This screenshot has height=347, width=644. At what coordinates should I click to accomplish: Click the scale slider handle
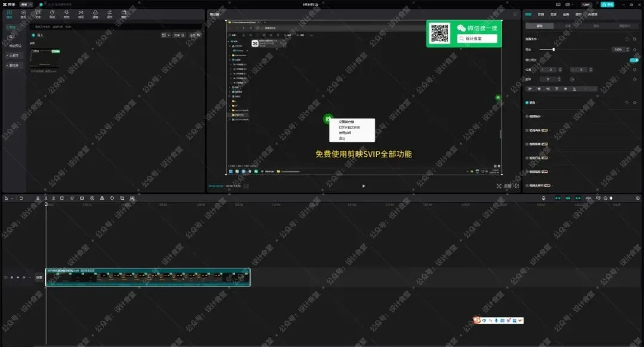coord(553,49)
